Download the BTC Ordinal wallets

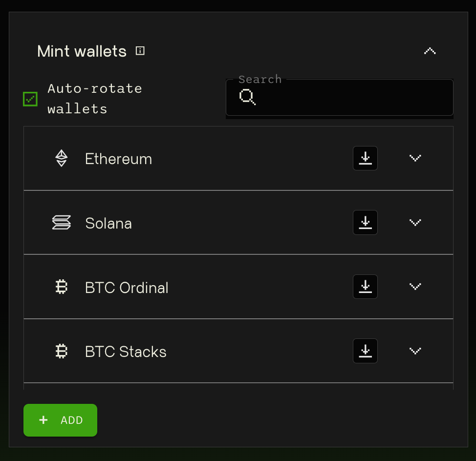coord(365,287)
